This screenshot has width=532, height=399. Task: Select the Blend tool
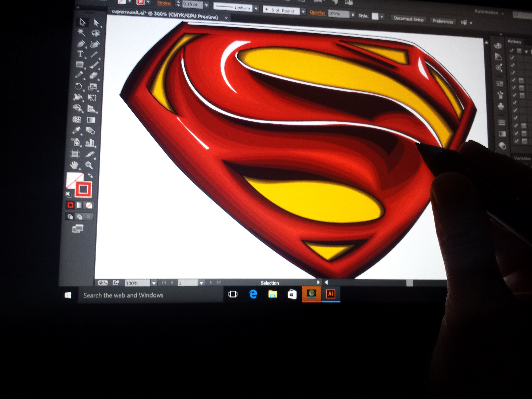[90, 131]
